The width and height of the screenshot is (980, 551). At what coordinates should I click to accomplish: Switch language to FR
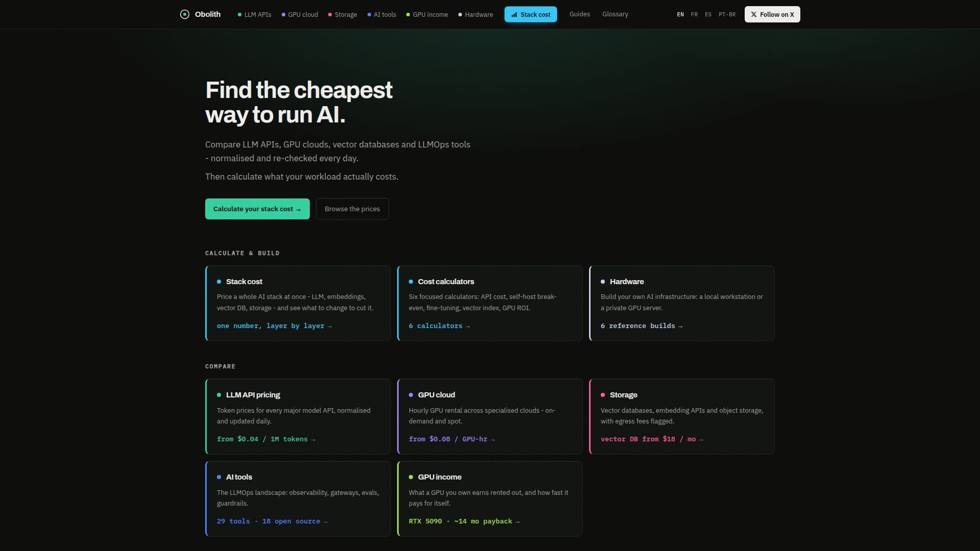pyautogui.click(x=694, y=14)
